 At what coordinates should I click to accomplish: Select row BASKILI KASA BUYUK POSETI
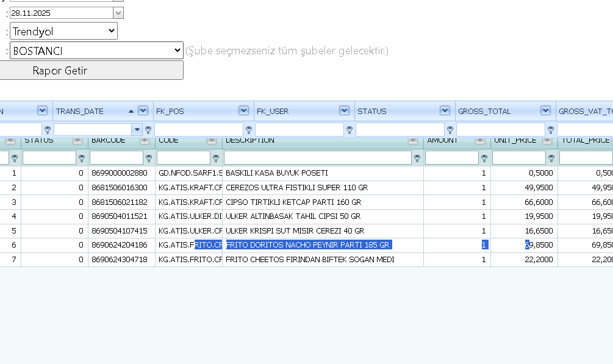coord(306,173)
